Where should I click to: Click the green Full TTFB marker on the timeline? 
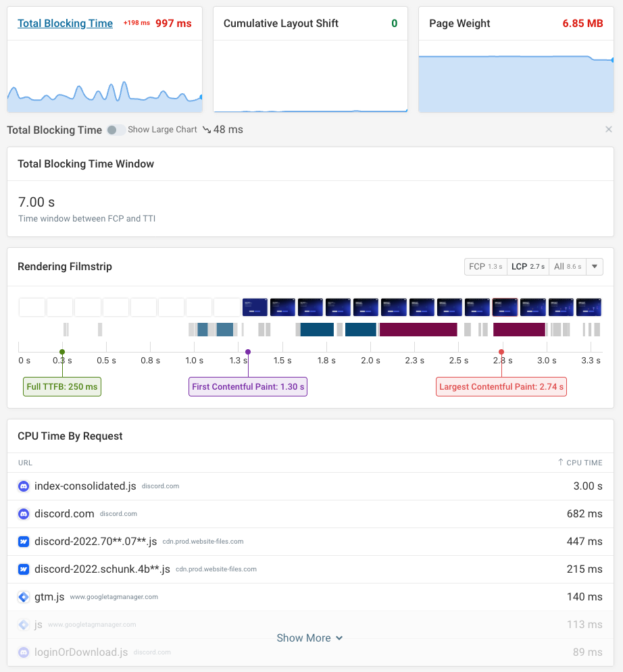[61, 352]
